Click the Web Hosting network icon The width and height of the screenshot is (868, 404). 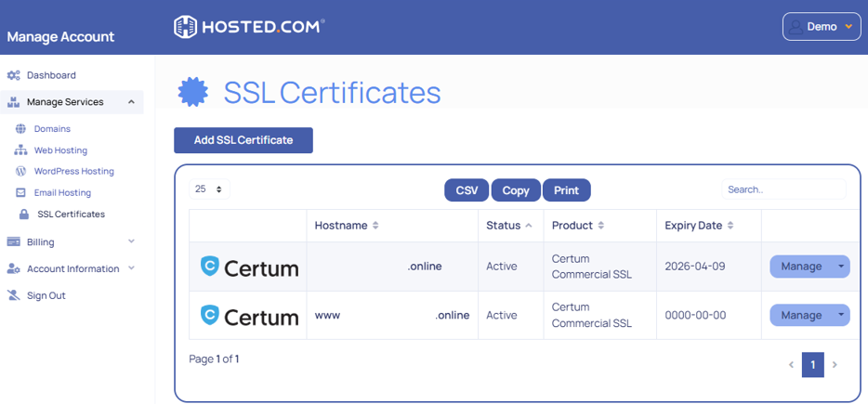[x=20, y=150]
